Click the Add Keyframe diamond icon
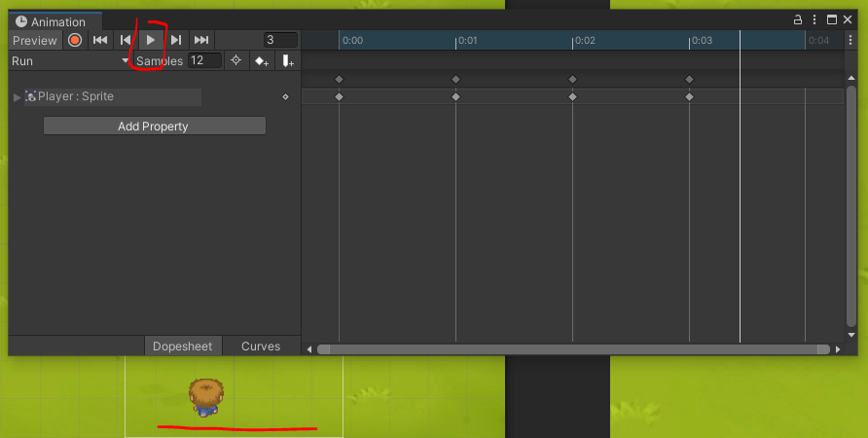This screenshot has height=438, width=868. [x=262, y=61]
